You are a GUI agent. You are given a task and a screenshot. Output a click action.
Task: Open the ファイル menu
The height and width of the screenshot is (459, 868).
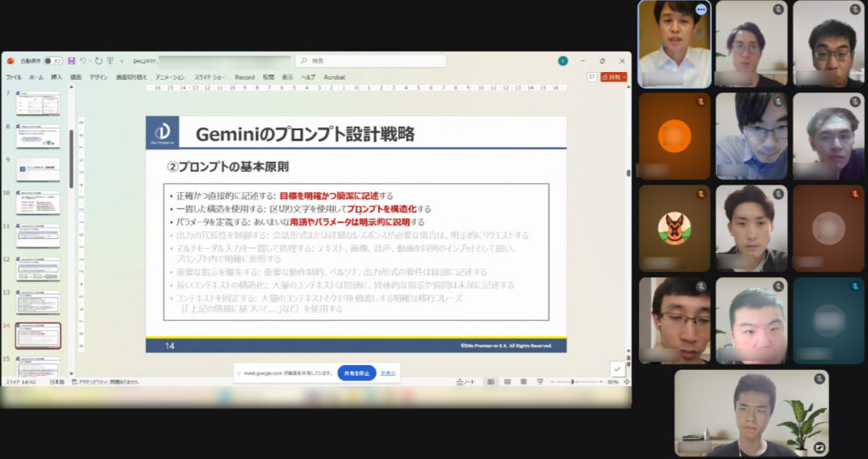point(14,77)
